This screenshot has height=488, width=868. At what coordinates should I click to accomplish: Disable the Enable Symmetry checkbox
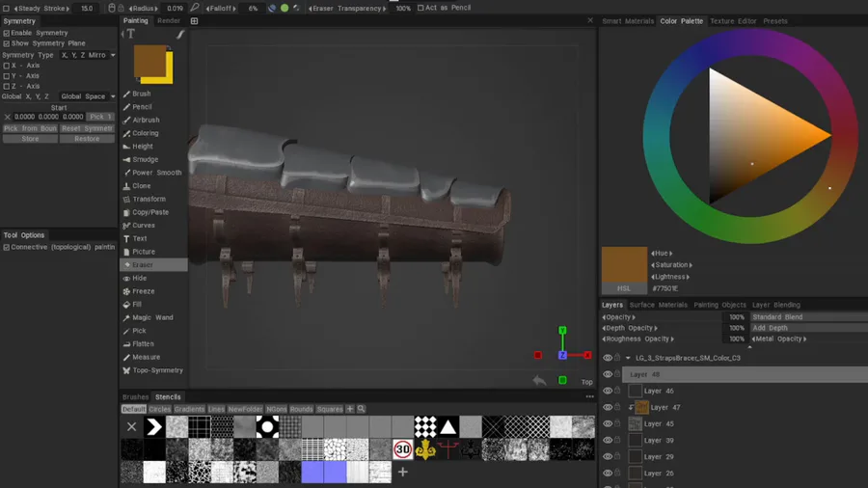pos(7,33)
